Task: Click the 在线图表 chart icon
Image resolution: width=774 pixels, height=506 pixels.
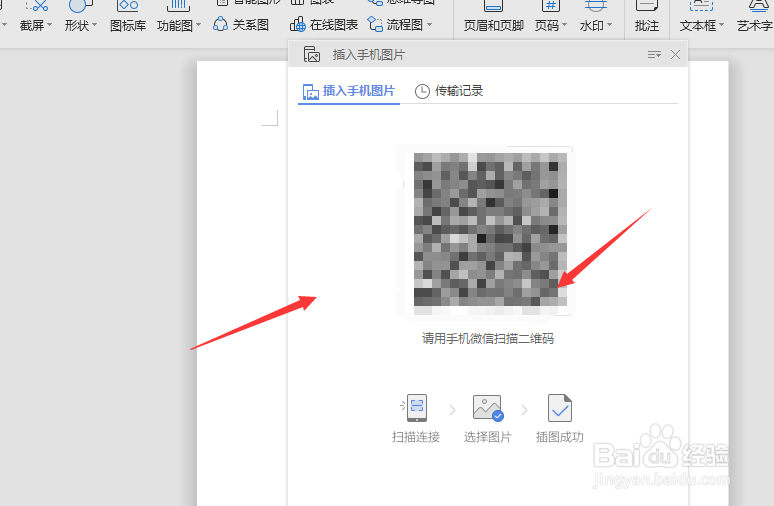Action: coord(298,24)
